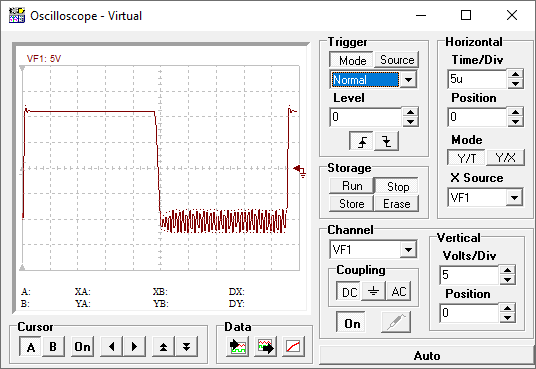Switch horizontal mode to Y/T
536x369 pixels.
(x=467, y=158)
